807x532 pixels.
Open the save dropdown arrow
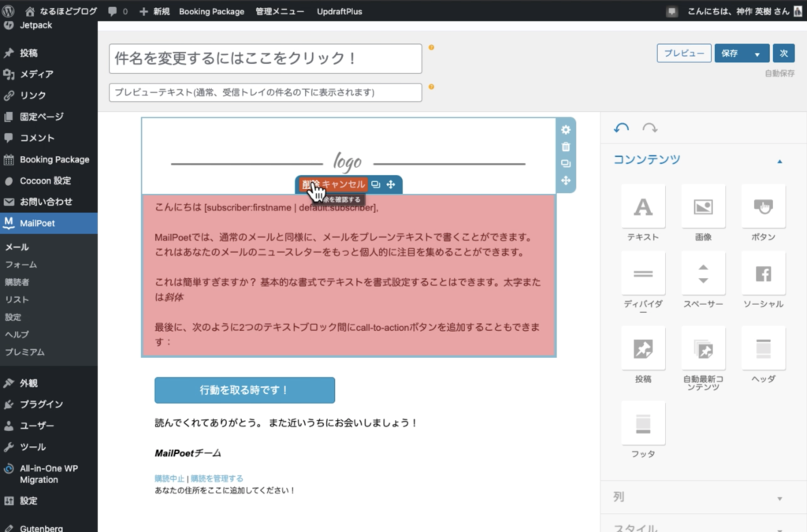point(757,54)
